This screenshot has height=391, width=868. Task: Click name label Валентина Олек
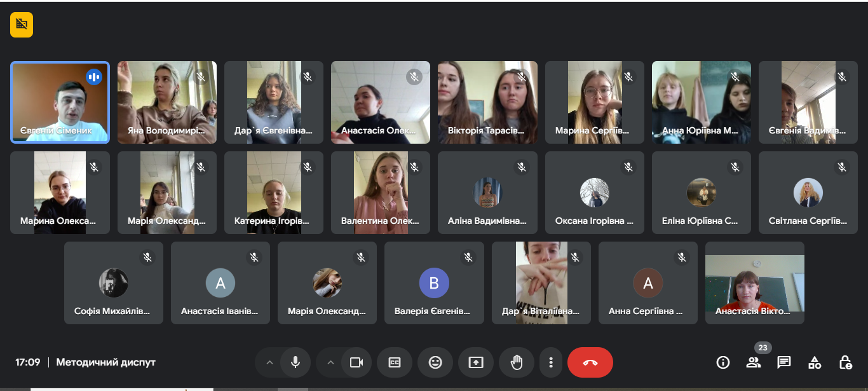381,221
